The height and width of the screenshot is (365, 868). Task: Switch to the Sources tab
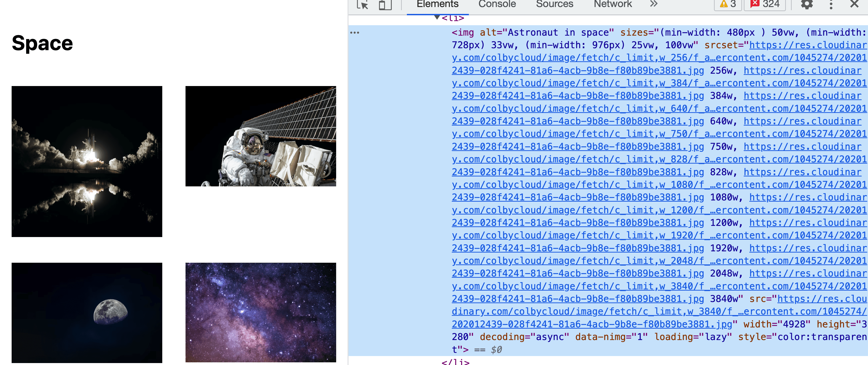point(554,4)
